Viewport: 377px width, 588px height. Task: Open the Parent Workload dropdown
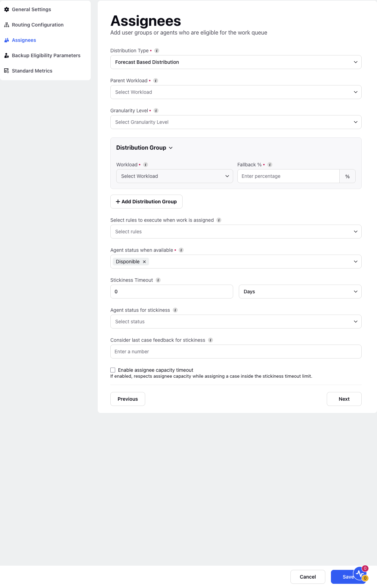click(x=236, y=92)
